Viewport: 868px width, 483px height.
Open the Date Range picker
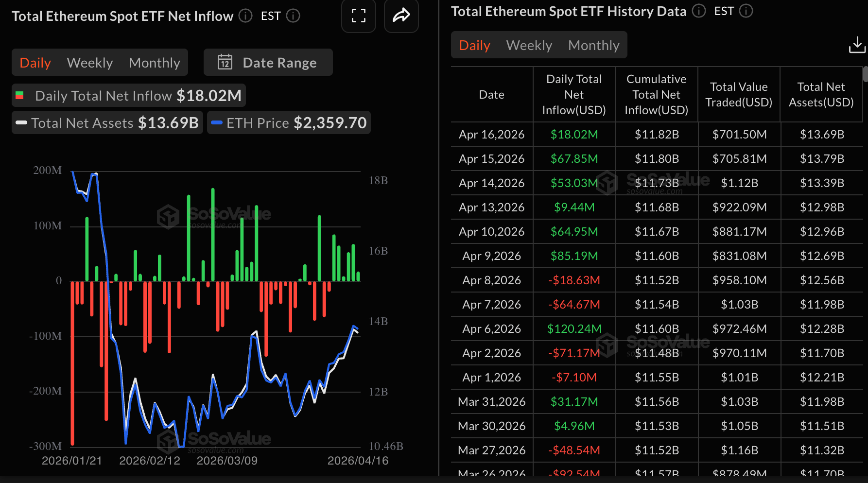point(268,63)
